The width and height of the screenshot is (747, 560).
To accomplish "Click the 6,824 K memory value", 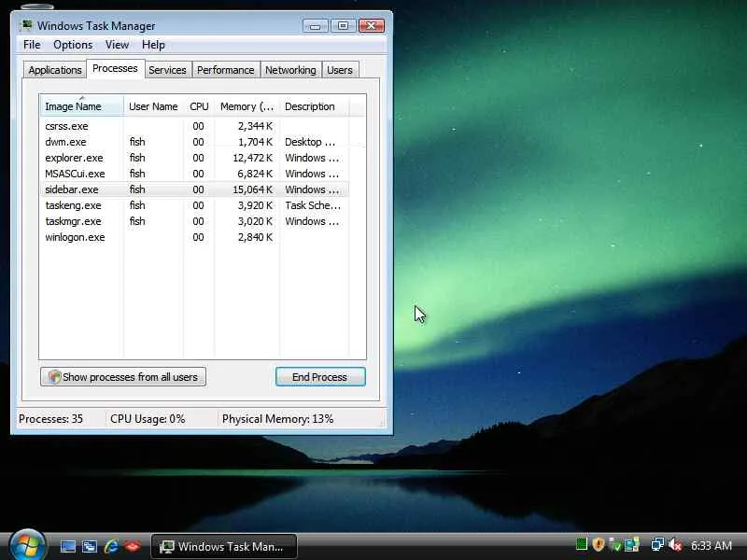I will 255,174.
